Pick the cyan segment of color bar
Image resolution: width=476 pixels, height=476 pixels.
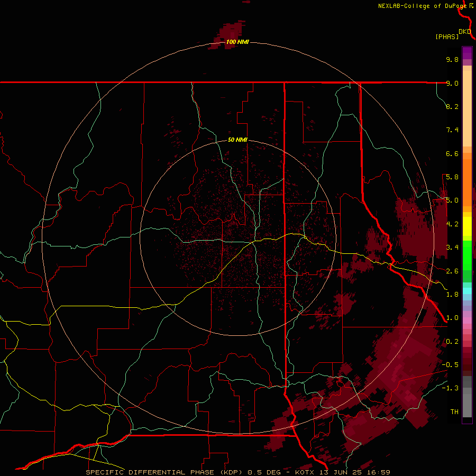point(467,291)
